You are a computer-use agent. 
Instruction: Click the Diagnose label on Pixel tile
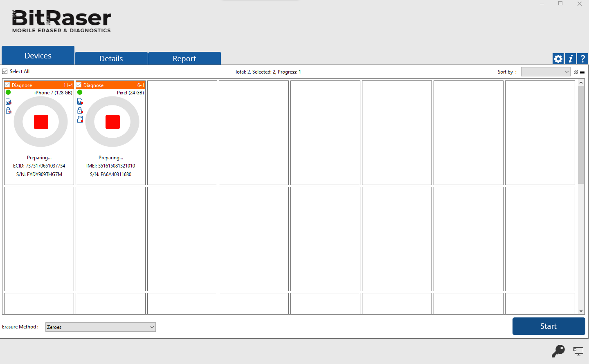click(93, 85)
